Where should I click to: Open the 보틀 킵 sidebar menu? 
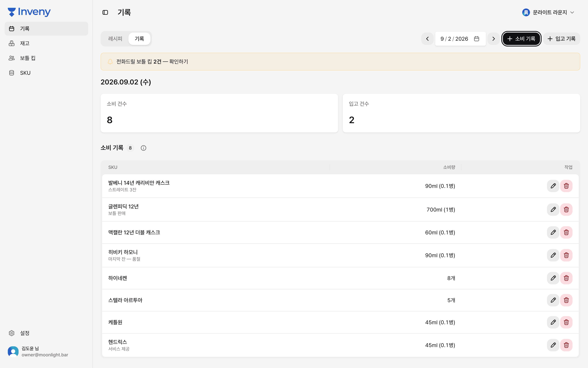[46, 58]
